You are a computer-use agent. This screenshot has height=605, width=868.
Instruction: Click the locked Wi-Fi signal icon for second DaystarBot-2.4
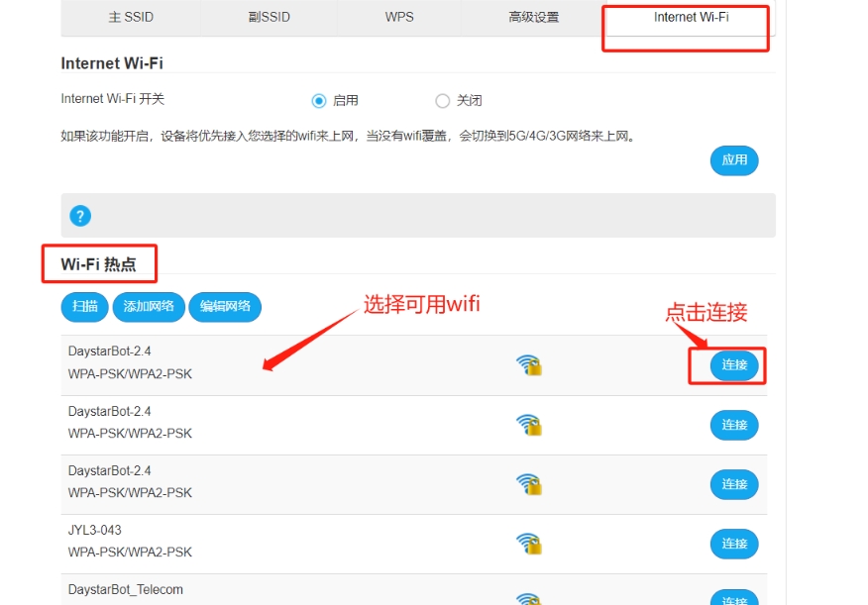click(529, 425)
